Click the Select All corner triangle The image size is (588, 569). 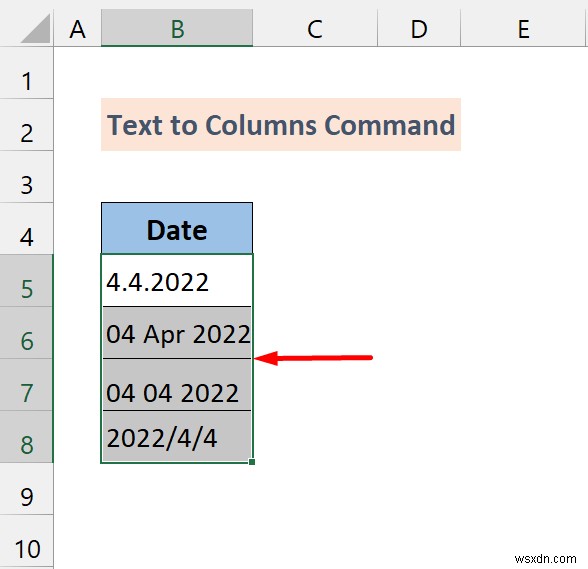click(x=34, y=29)
